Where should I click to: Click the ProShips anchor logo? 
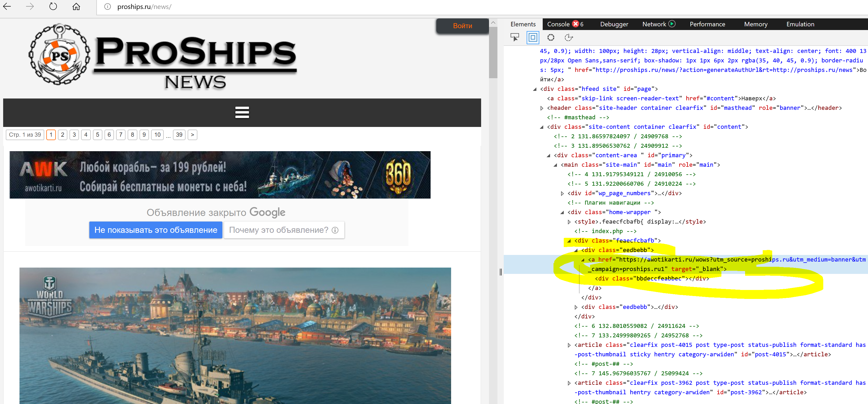[x=59, y=54]
